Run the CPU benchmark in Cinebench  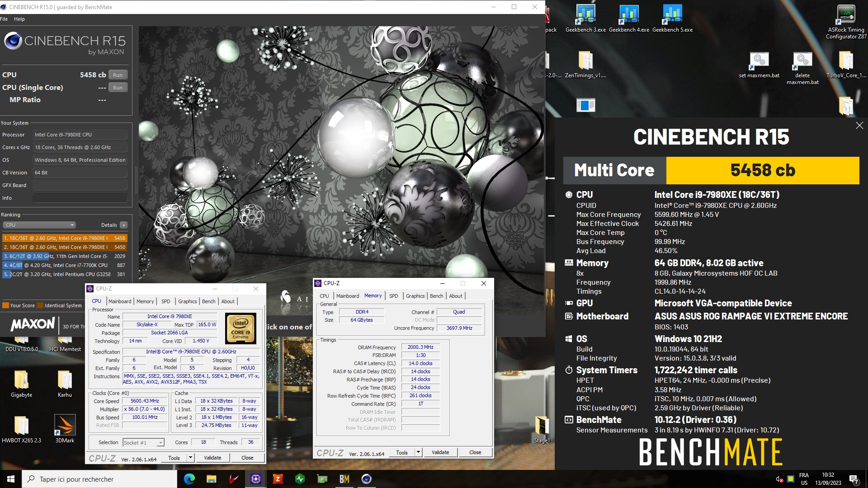118,75
